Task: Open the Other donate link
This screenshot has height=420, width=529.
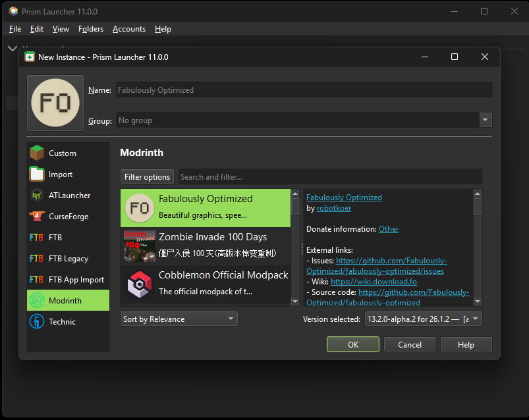Action: (x=389, y=229)
